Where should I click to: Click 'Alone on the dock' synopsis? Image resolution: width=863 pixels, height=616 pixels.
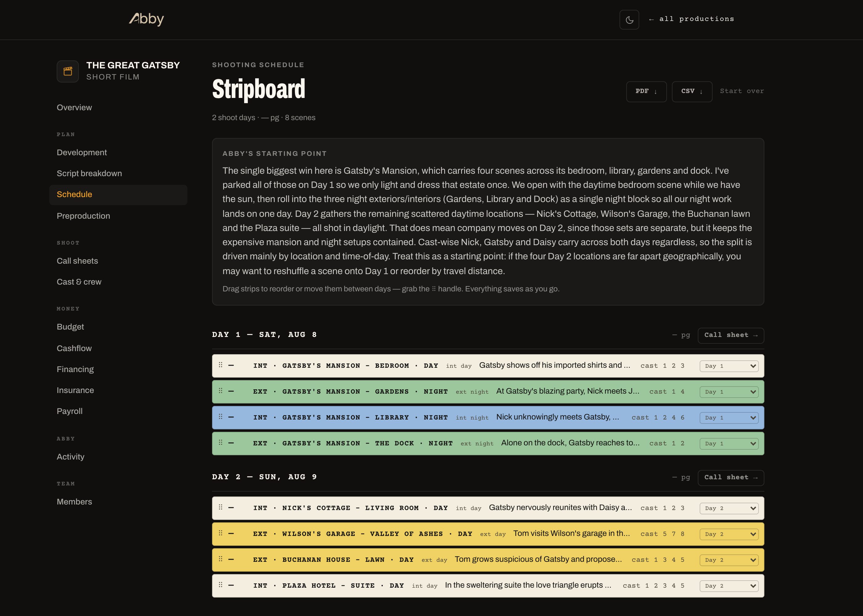(x=571, y=443)
